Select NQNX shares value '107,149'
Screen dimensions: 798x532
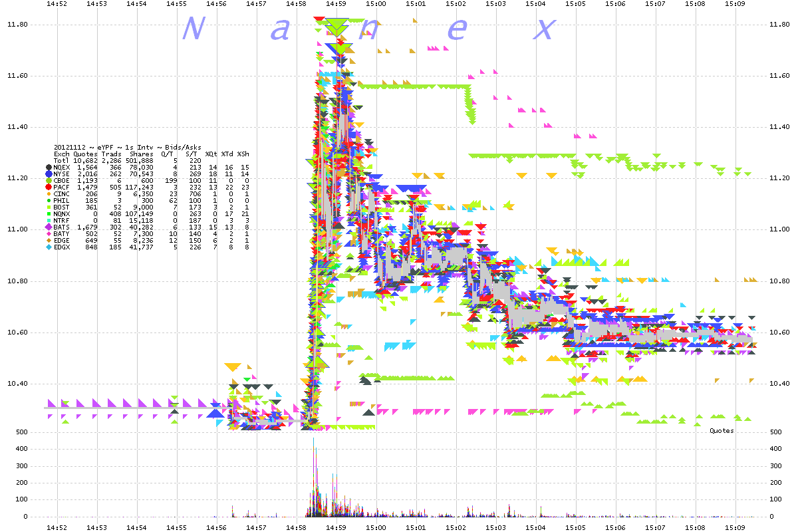pos(140,213)
